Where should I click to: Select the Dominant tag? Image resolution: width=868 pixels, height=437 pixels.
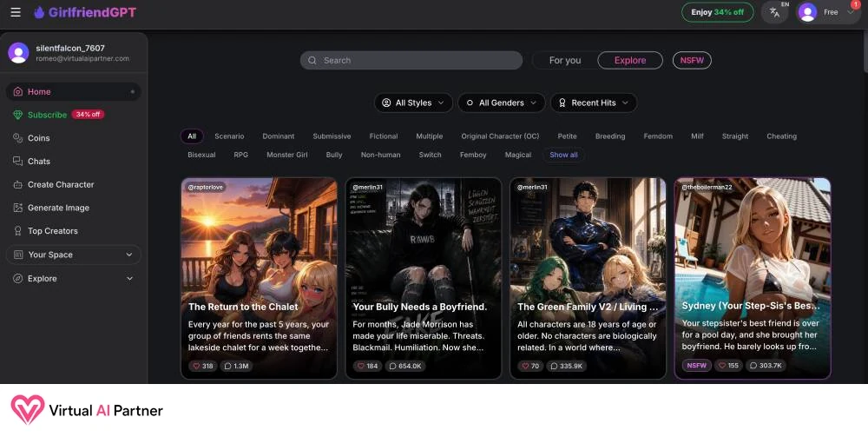[x=279, y=136]
